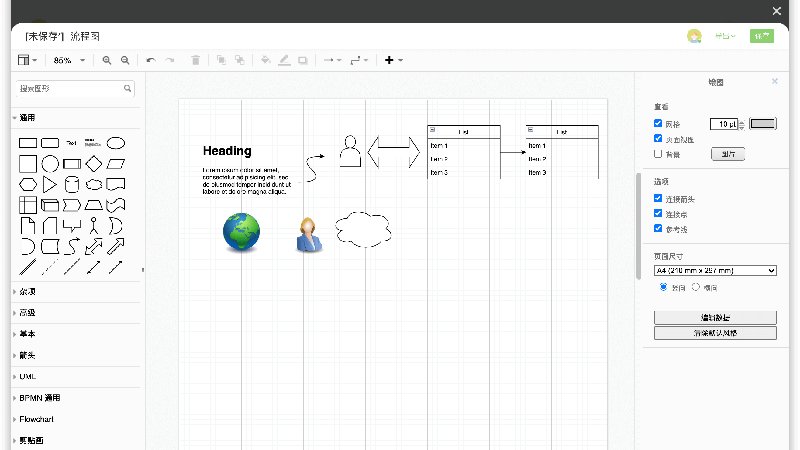Pick the rectangle shape from the palette

pos(28,143)
